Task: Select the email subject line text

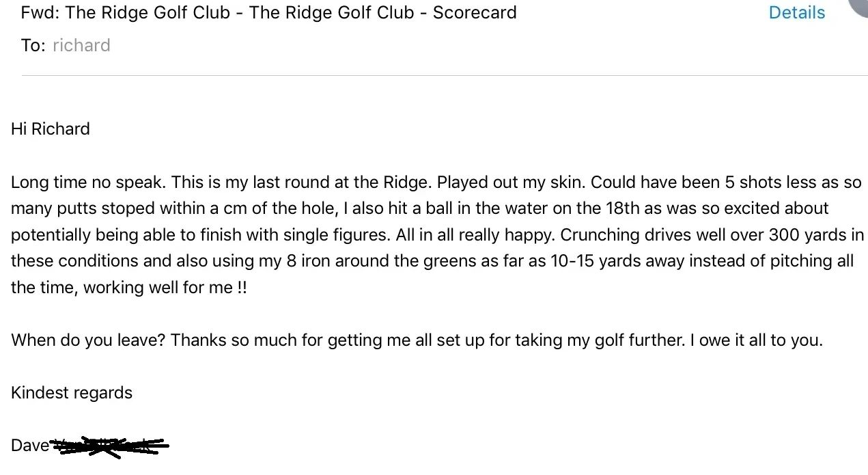Action: coord(269,12)
